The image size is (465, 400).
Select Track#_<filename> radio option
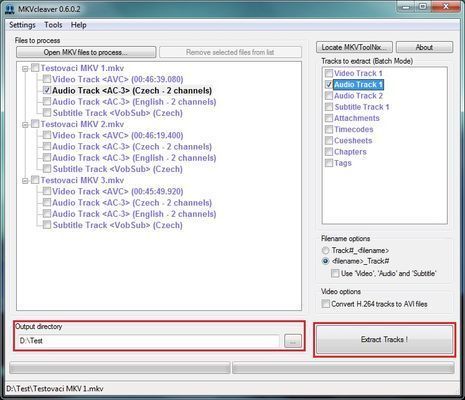click(325, 250)
